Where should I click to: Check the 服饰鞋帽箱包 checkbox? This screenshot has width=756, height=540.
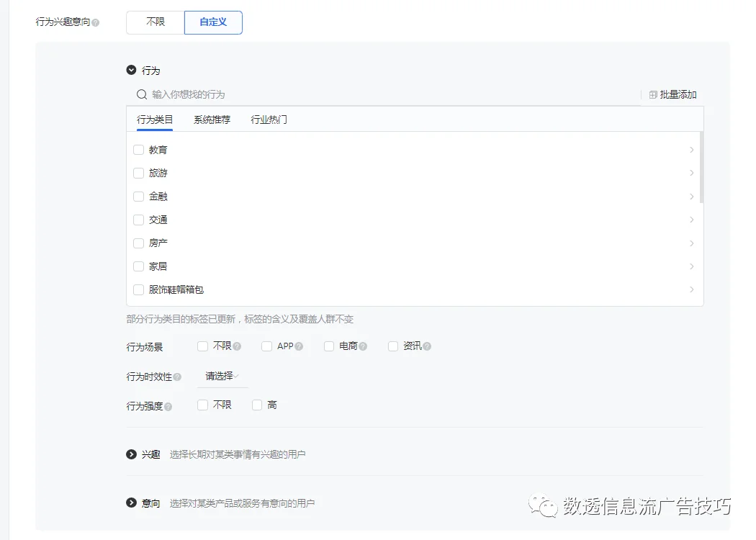coord(138,289)
